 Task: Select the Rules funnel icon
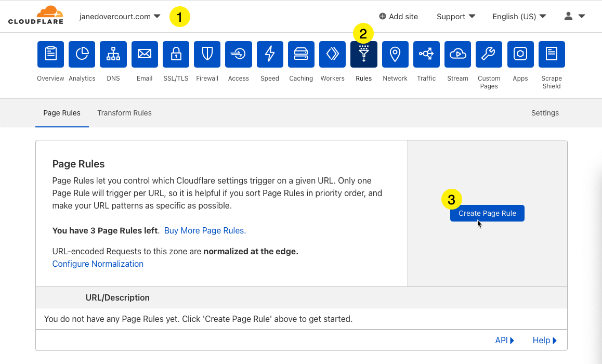(x=363, y=54)
